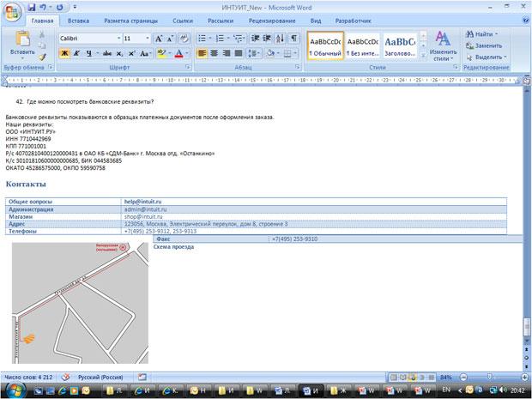The height and width of the screenshot is (399, 532).
Task: Toggle left paragraph alignment
Action: click(x=202, y=53)
